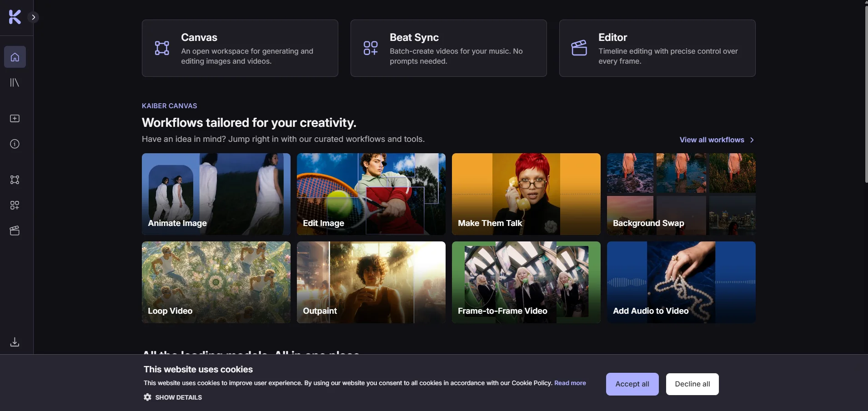This screenshot has height=411, width=868.
Task: Open the Beat Sync card
Action: click(x=448, y=48)
